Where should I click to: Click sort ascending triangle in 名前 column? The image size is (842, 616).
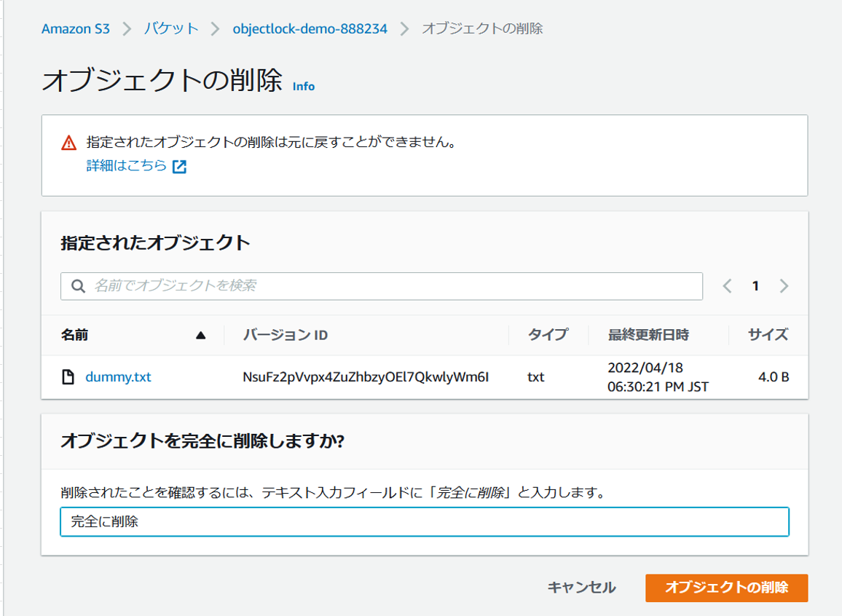(201, 336)
